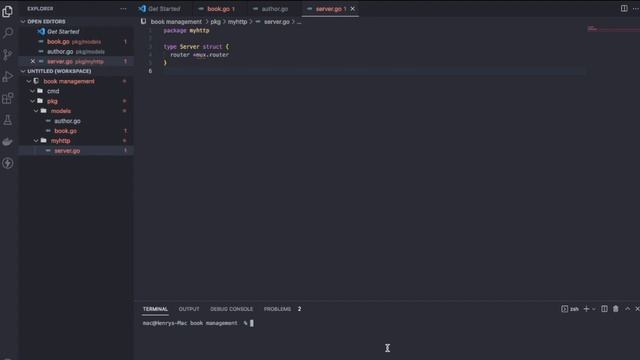Click the breadcrumb ellipsis symbol item
The image size is (640, 360).
(299, 22)
